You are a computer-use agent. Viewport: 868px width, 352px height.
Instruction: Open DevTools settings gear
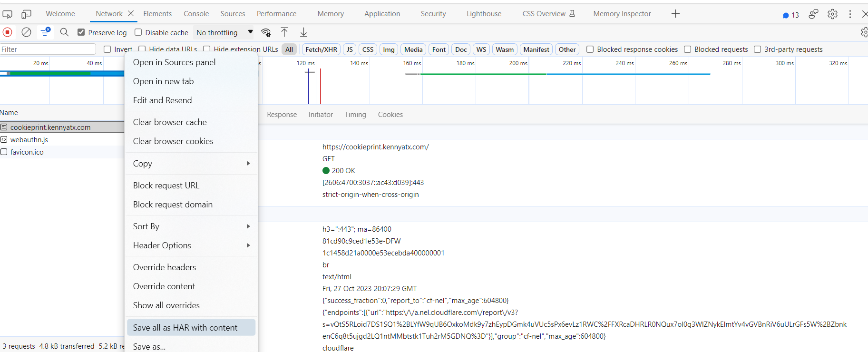tap(832, 14)
